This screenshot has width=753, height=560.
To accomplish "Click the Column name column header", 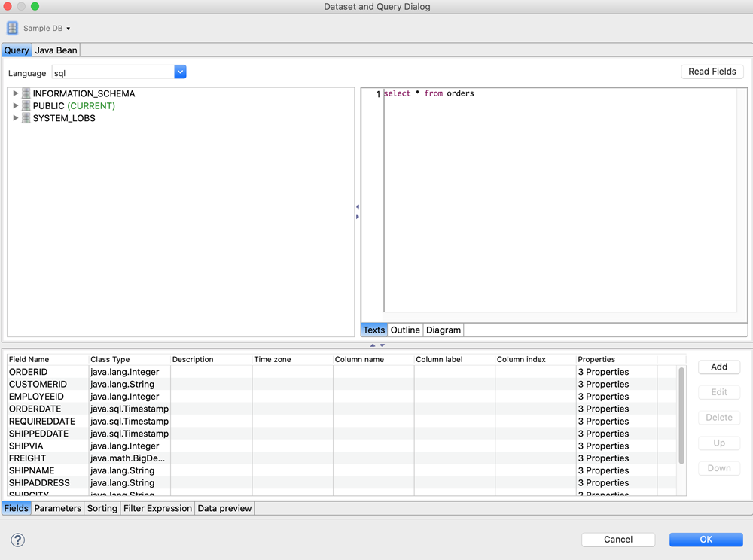I will tap(373, 360).
